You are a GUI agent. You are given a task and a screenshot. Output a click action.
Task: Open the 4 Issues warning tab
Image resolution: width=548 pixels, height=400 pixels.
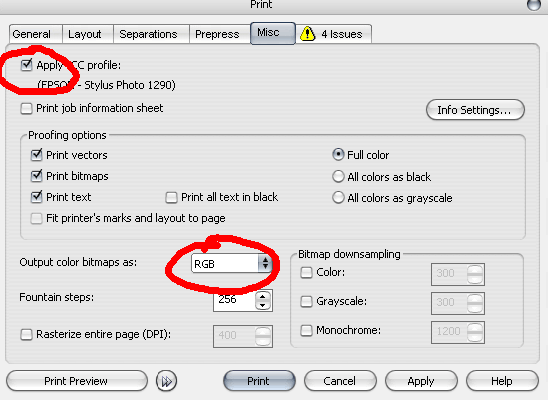pyautogui.click(x=334, y=34)
